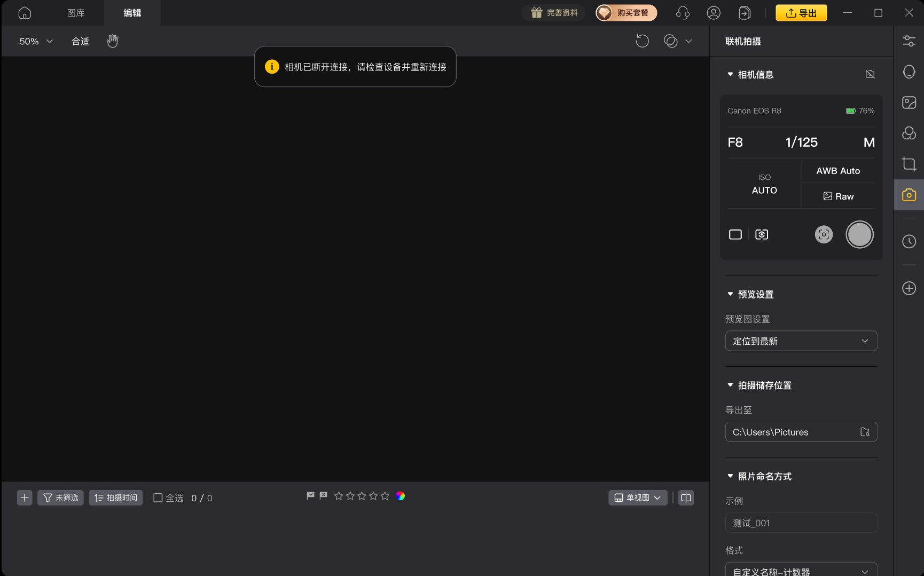Open the 定位到最新 preview dropdown
The height and width of the screenshot is (576, 924).
click(x=801, y=341)
